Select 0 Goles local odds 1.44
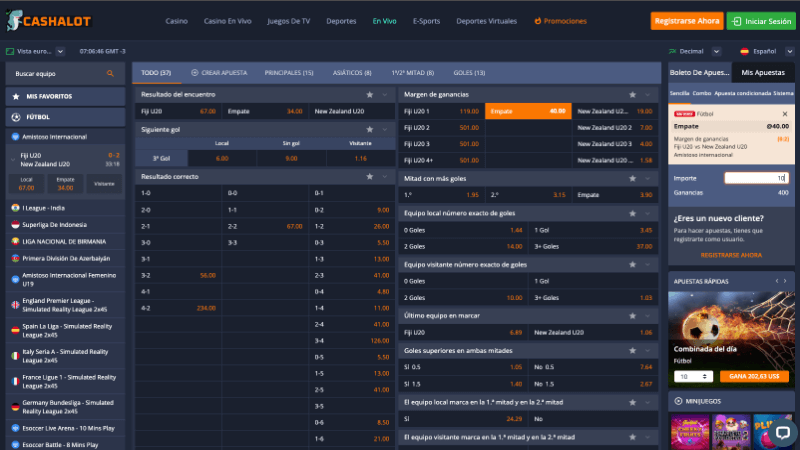The image size is (800, 450). coord(463,230)
